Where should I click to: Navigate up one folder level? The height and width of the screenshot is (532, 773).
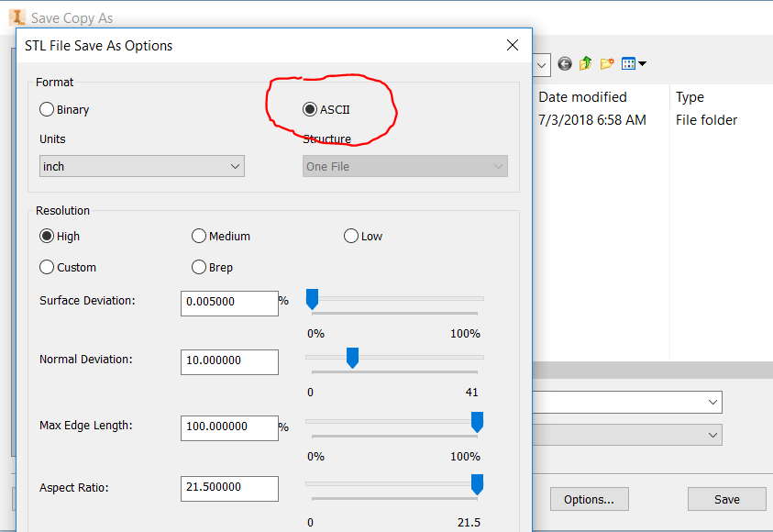point(585,64)
